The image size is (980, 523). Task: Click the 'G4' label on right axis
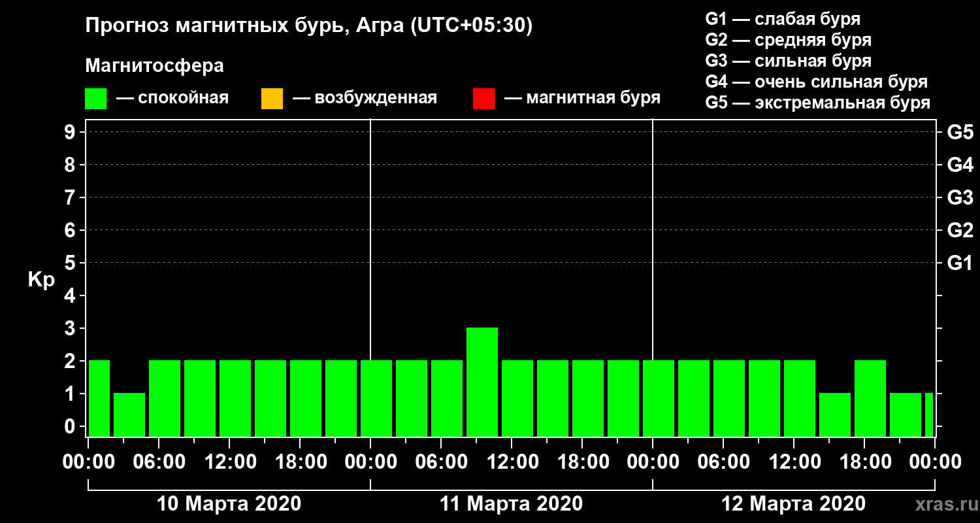960,165
